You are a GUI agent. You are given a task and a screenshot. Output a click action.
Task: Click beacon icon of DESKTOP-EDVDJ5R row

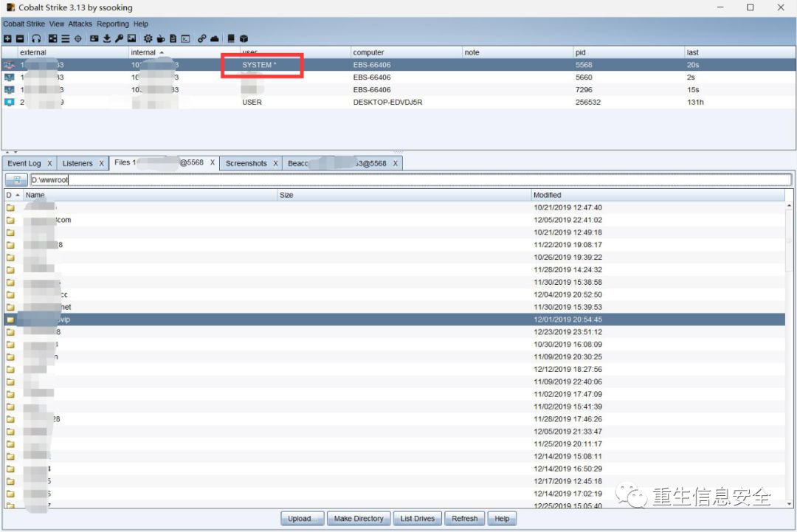pos(9,102)
